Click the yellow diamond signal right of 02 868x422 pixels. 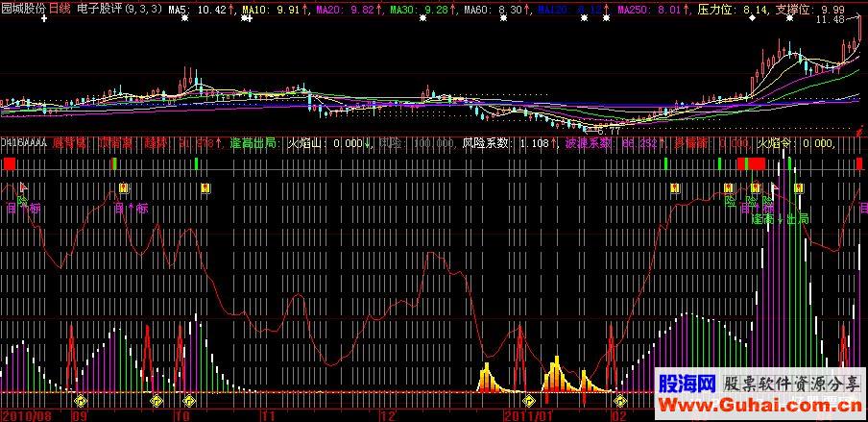click(x=620, y=399)
